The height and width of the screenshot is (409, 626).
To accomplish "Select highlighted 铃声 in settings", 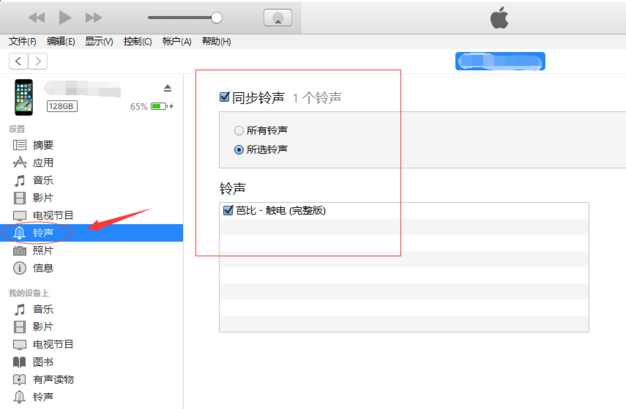I will [x=91, y=233].
